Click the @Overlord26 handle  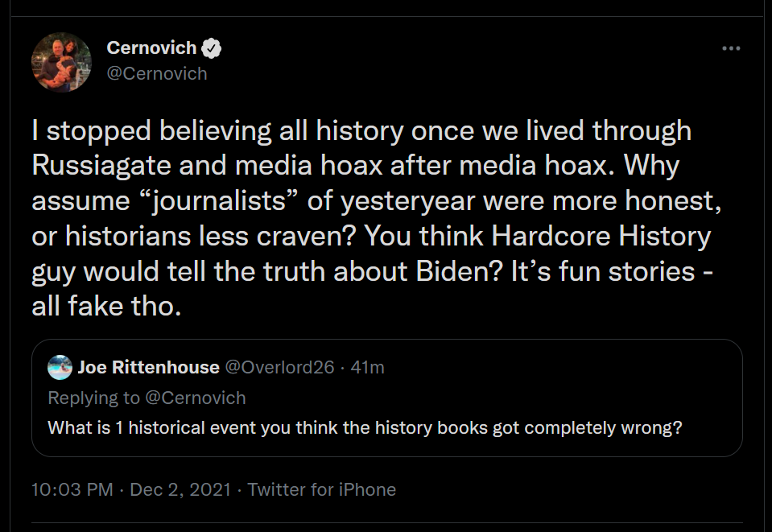point(279,368)
